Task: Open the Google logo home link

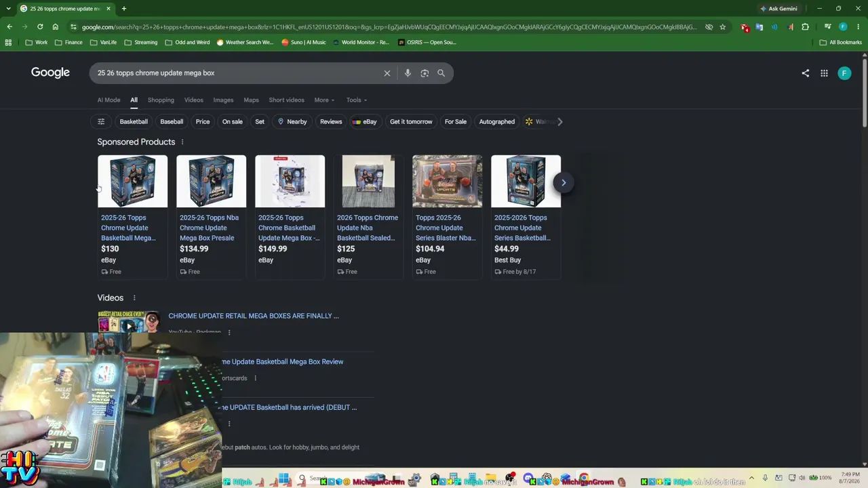Action: [50, 73]
